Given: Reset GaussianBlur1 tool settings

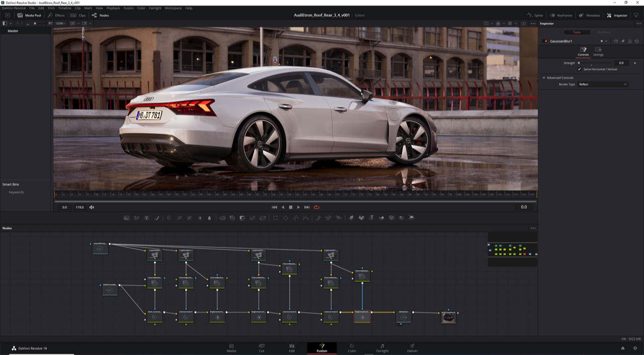Looking at the screenshot, I should pyautogui.click(x=636, y=41).
